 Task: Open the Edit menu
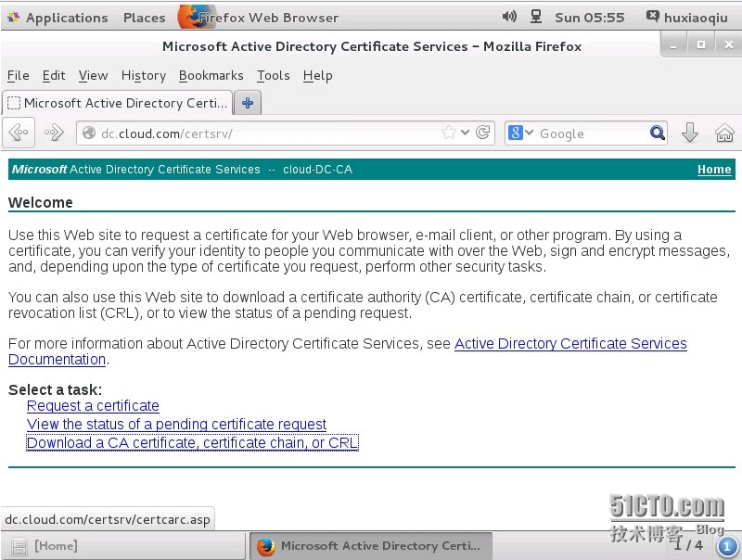coord(54,75)
